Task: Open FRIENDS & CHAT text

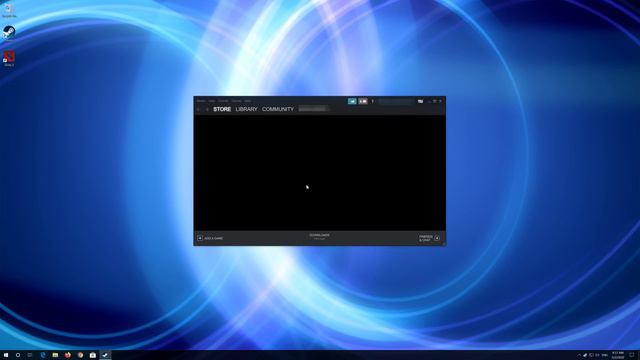Action: (x=426, y=238)
